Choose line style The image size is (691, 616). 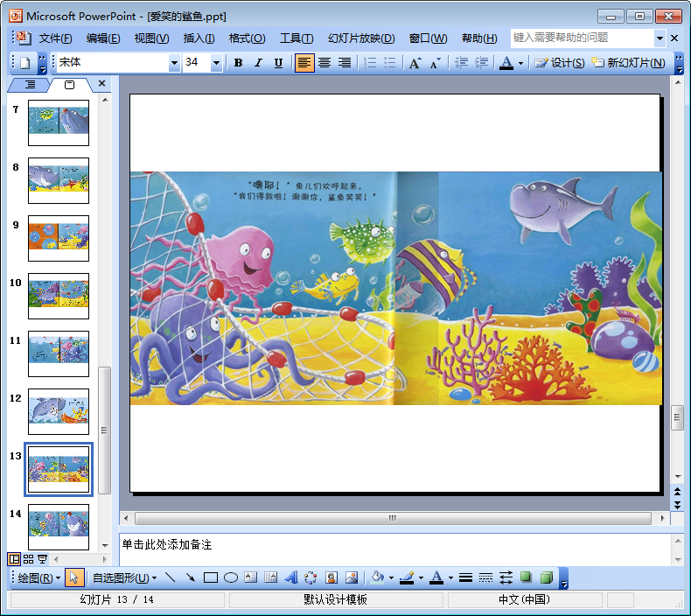click(x=465, y=577)
